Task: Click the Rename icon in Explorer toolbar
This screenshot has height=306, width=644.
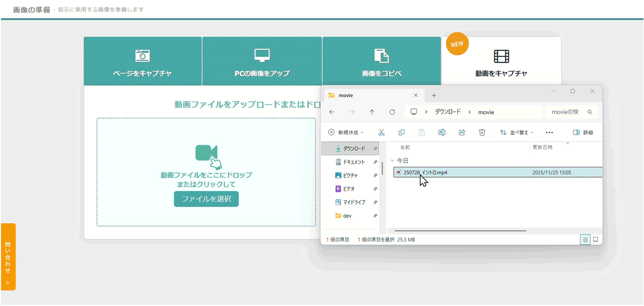Action: click(x=442, y=132)
